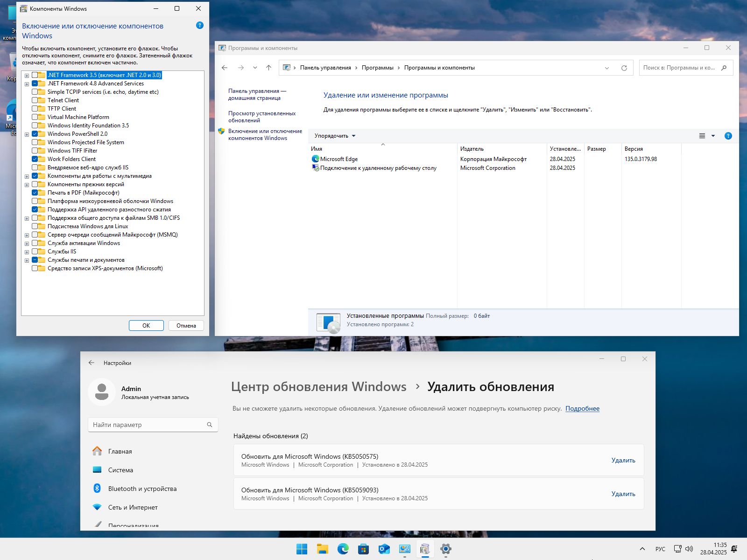The width and height of the screenshot is (747, 560).
Task: Uncheck Печать в PDF (Майкрософт) checkbox
Action: (x=35, y=193)
